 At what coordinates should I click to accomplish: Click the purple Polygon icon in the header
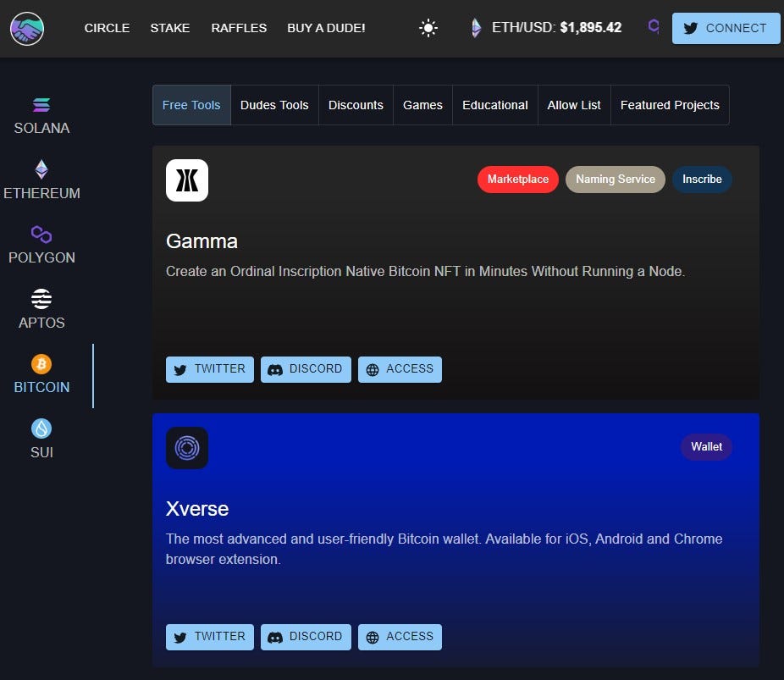tap(653, 25)
